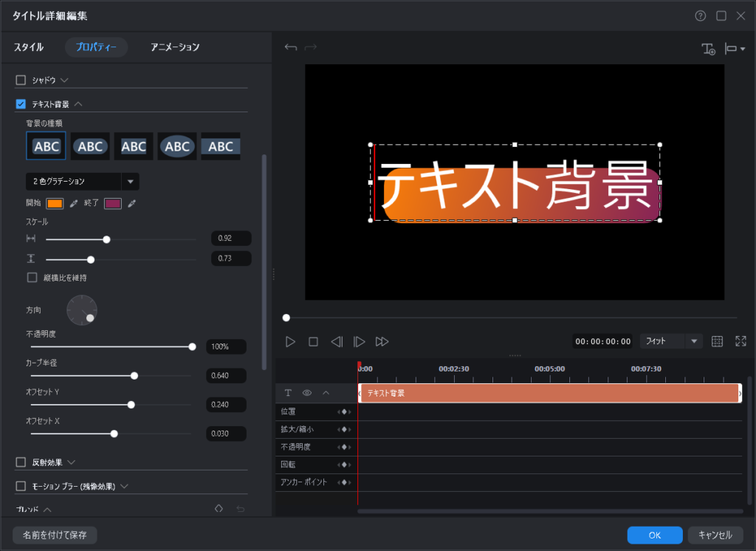
Task: Step to the previous frame
Action: click(337, 341)
